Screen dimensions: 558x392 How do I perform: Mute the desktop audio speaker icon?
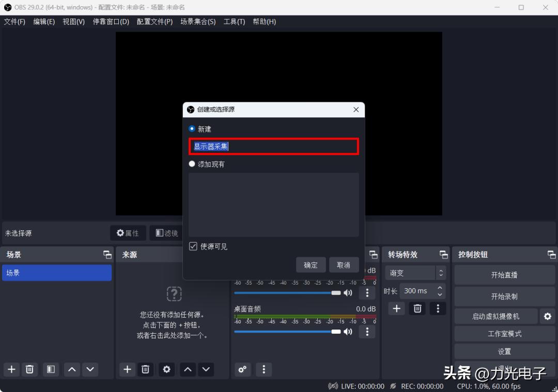pyautogui.click(x=348, y=332)
